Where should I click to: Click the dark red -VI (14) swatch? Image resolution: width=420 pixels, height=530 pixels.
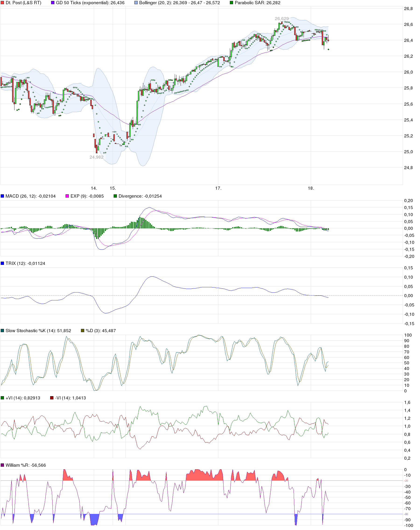coord(52,398)
